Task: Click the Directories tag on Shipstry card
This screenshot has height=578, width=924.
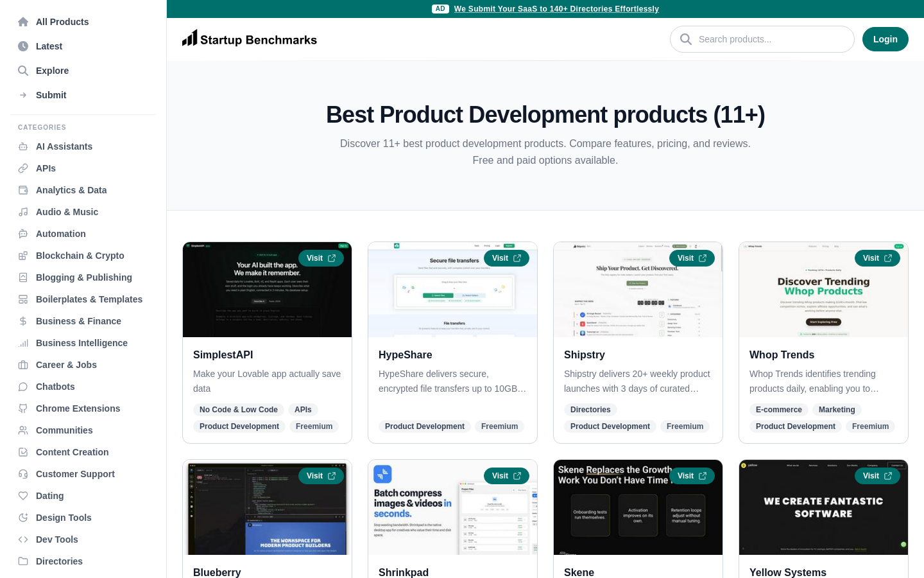Action: 590,410
